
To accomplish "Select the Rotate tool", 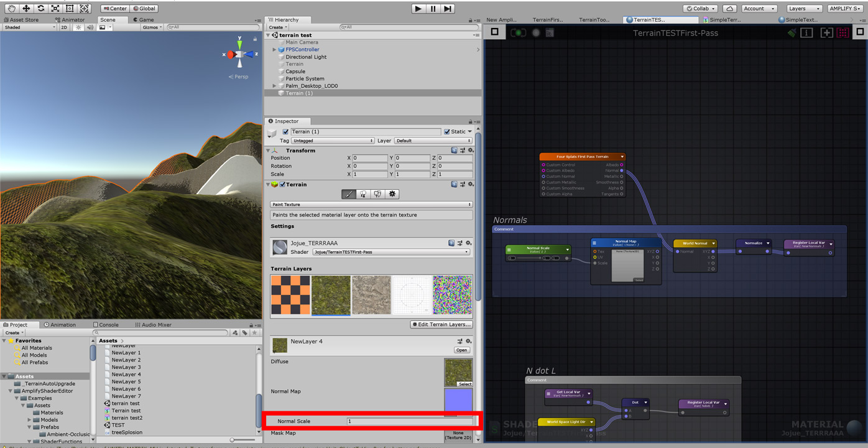I will pos(40,9).
